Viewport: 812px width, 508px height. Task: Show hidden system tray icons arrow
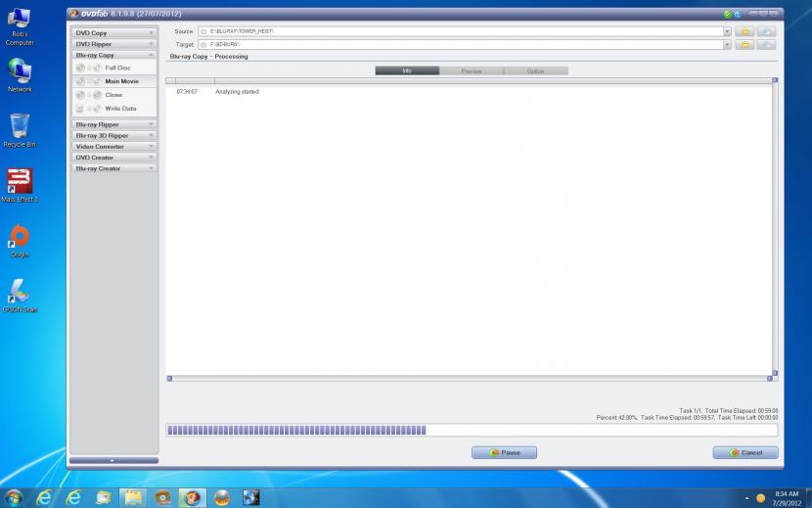[x=746, y=498]
